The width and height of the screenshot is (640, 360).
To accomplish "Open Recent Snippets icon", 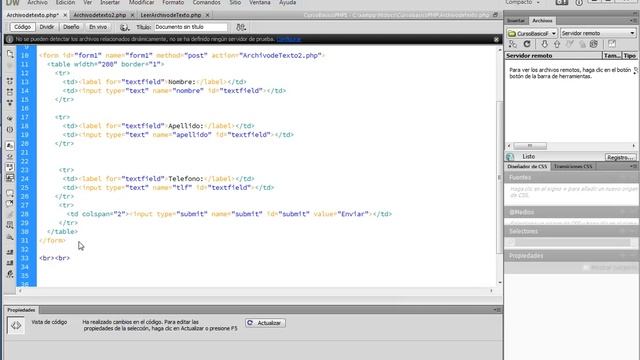I will (10, 225).
